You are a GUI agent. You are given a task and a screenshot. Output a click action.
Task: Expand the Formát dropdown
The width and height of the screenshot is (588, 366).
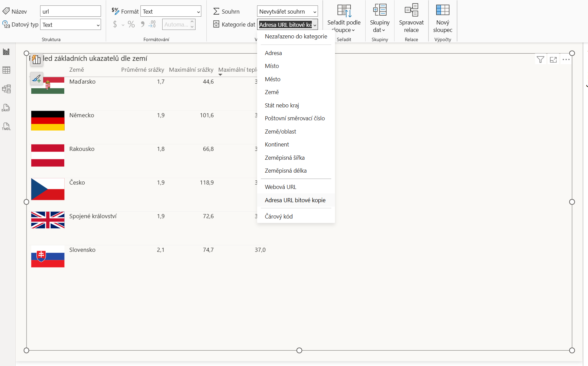pyautogui.click(x=171, y=11)
